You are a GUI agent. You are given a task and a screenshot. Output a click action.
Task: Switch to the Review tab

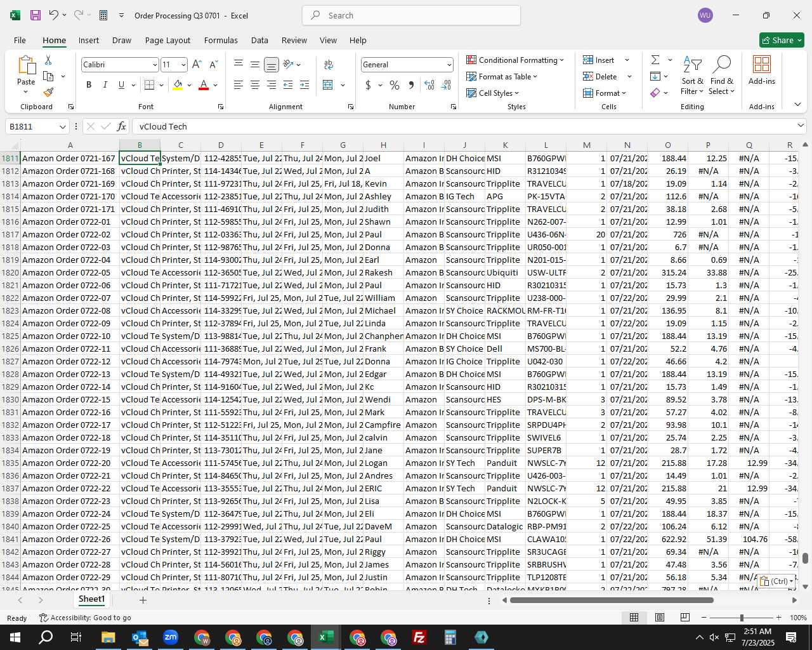pyautogui.click(x=294, y=40)
